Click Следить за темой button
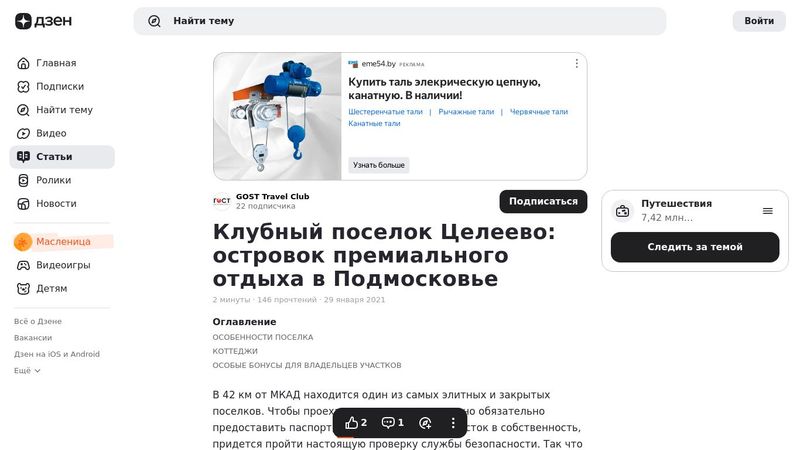Image resolution: width=800 pixels, height=450 pixels. 695,247
